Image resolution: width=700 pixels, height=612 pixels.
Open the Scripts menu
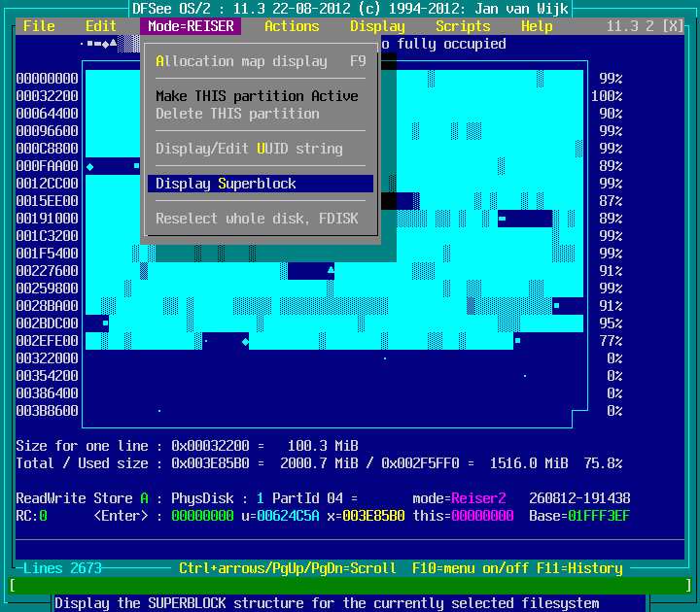(x=463, y=26)
